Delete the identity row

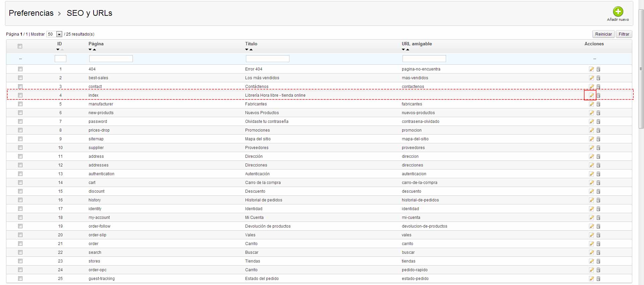click(x=598, y=209)
